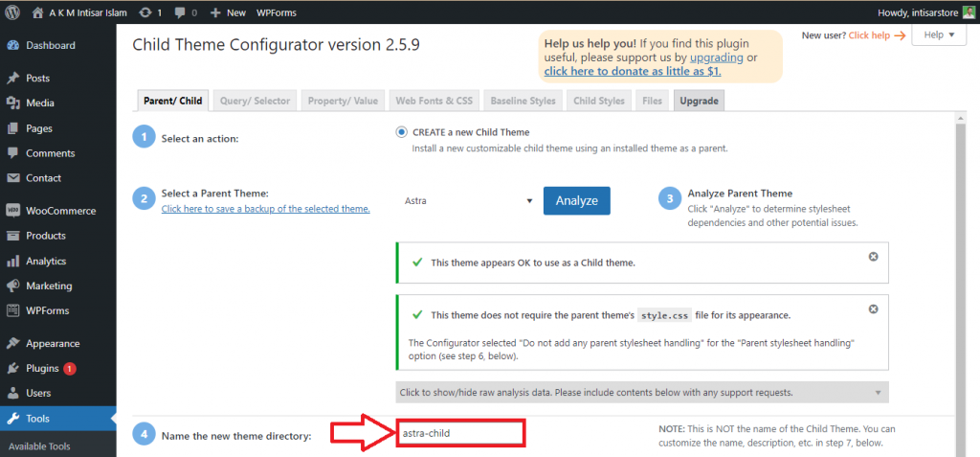Screen dimensions: 980x457
Task: Open the Web Fonts & CSS tab
Action: coord(434,101)
